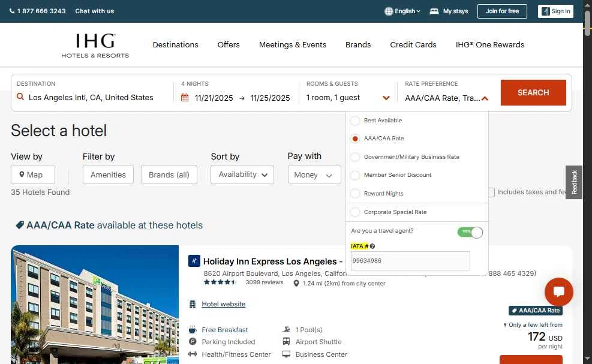The image size is (592, 364).
Task: Click the arrow between the stay dates
Action: (242, 98)
